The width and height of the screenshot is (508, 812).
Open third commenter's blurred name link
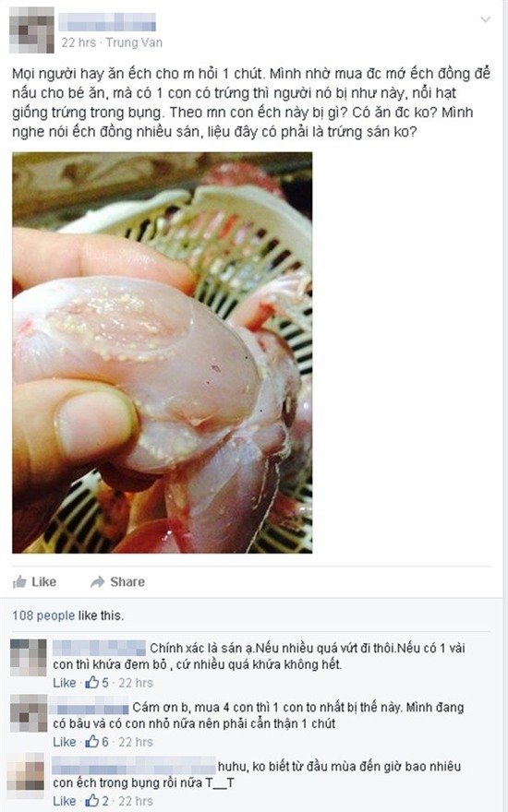point(134,765)
